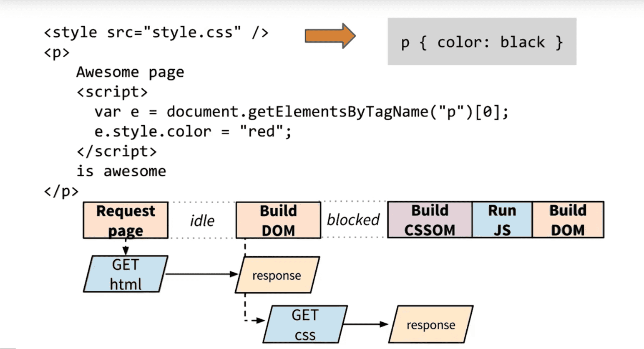Screen dimensions: 644x349
Task: Click the arrow from GET html to response
Action: 201,274
